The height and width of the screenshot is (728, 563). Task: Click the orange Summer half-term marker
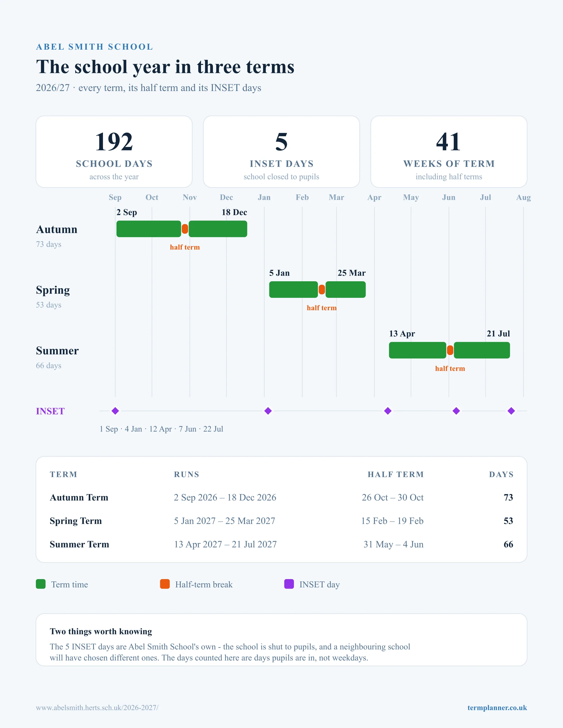click(x=450, y=350)
